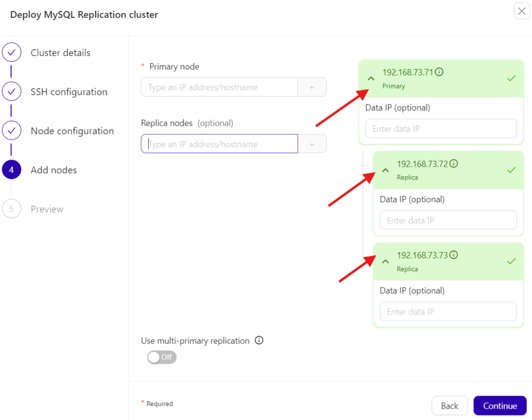Viewport: 532px width, 420px height.
Task: Click Data IP field for 192.168.73.72
Action: (x=448, y=220)
